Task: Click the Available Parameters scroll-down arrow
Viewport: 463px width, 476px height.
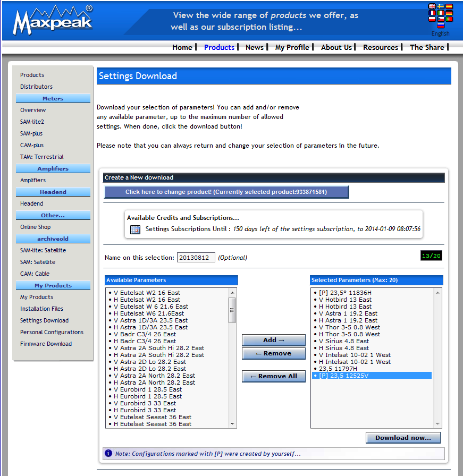Action: 232,424
